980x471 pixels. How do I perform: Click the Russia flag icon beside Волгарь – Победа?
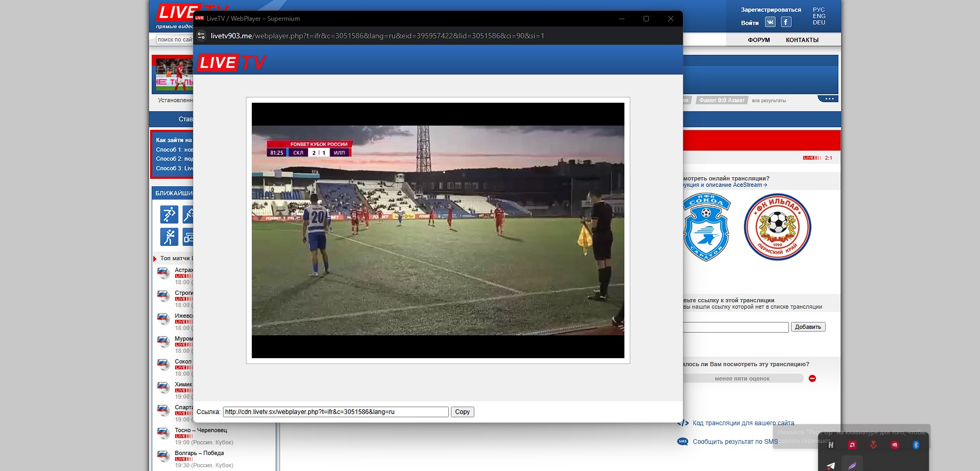click(x=163, y=456)
